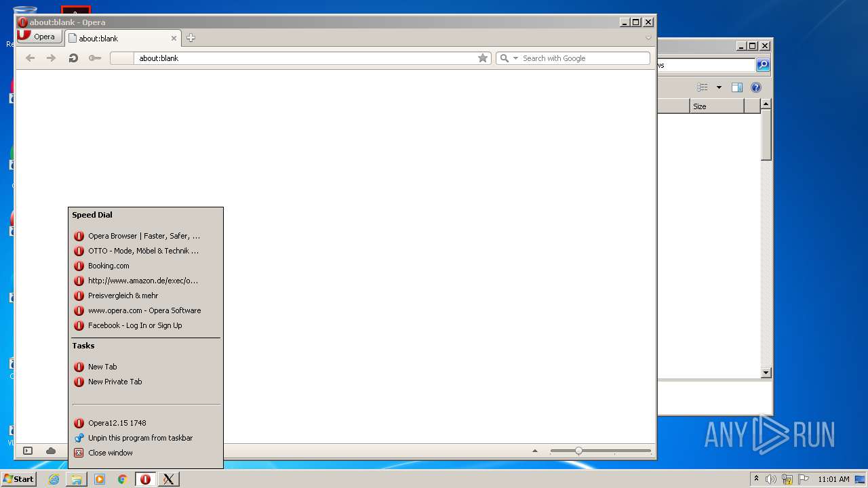Launch Opera12.15 1748 from jump list

(146, 423)
